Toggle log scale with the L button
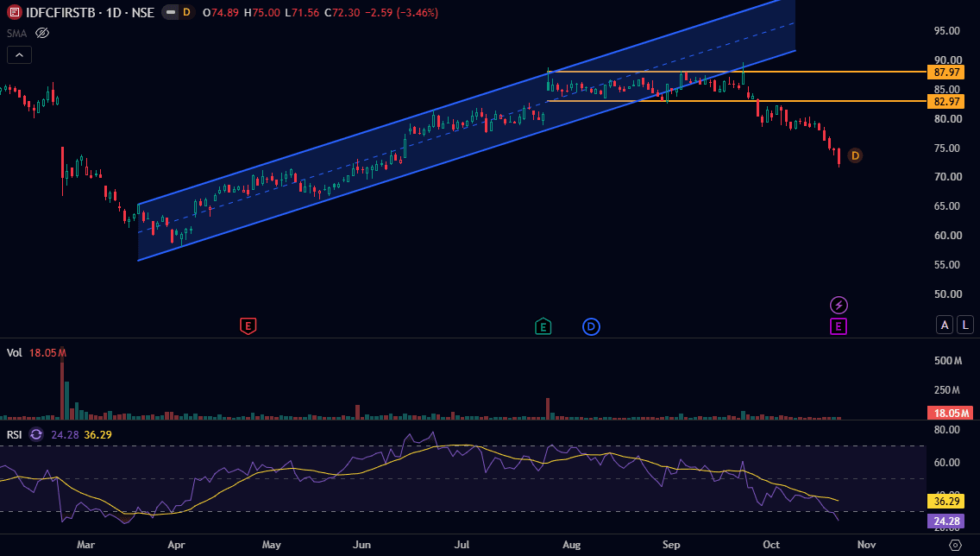 (x=965, y=325)
